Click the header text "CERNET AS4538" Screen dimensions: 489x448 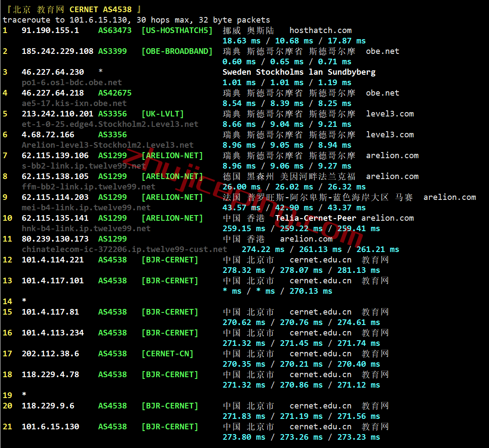pos(100,10)
